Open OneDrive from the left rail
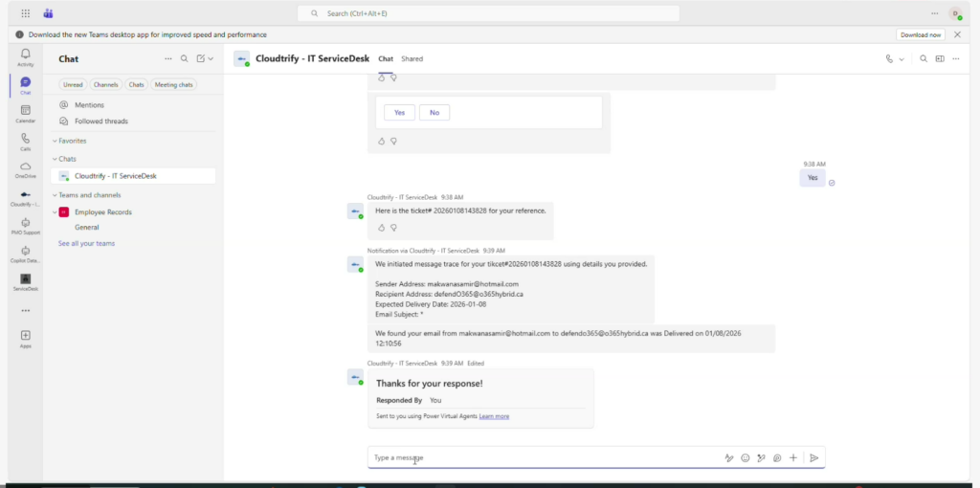The height and width of the screenshot is (488, 980). (x=25, y=169)
